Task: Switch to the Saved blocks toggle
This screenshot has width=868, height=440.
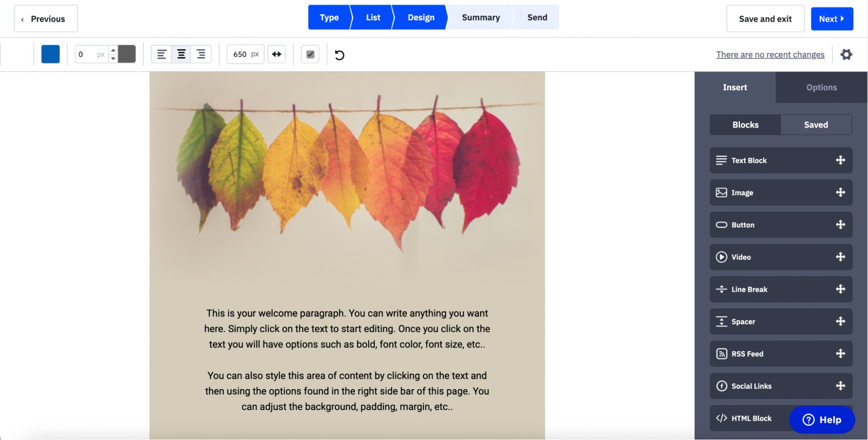Action: tap(815, 125)
